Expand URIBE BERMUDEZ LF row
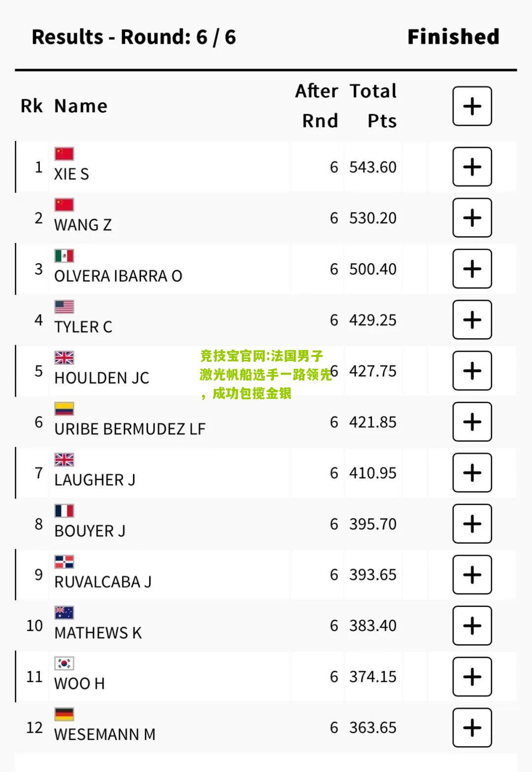 pos(472,422)
